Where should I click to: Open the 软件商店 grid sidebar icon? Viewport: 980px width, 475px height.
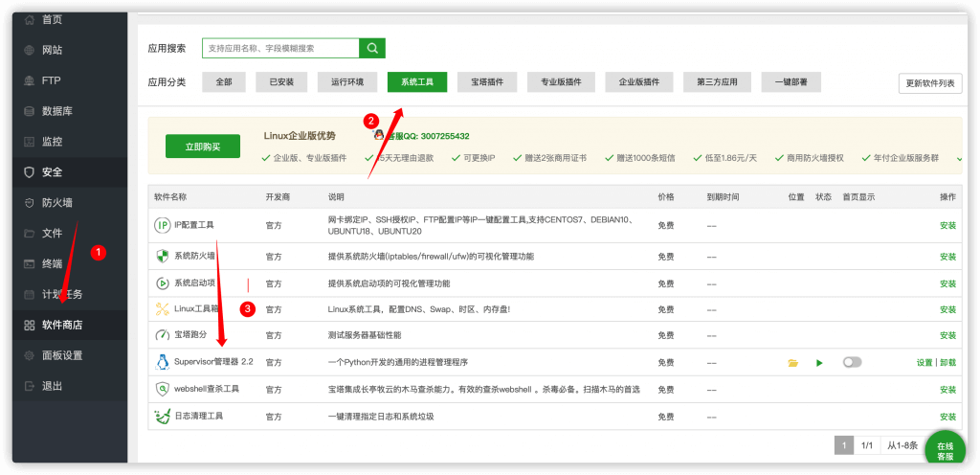point(29,325)
